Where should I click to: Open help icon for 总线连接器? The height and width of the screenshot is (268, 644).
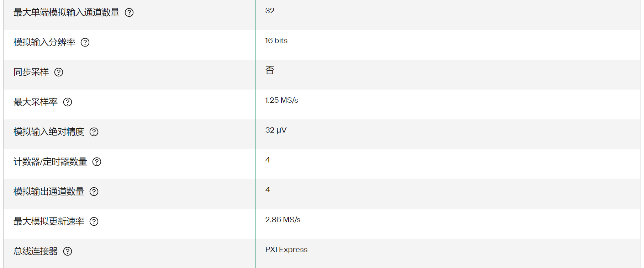click(x=68, y=251)
